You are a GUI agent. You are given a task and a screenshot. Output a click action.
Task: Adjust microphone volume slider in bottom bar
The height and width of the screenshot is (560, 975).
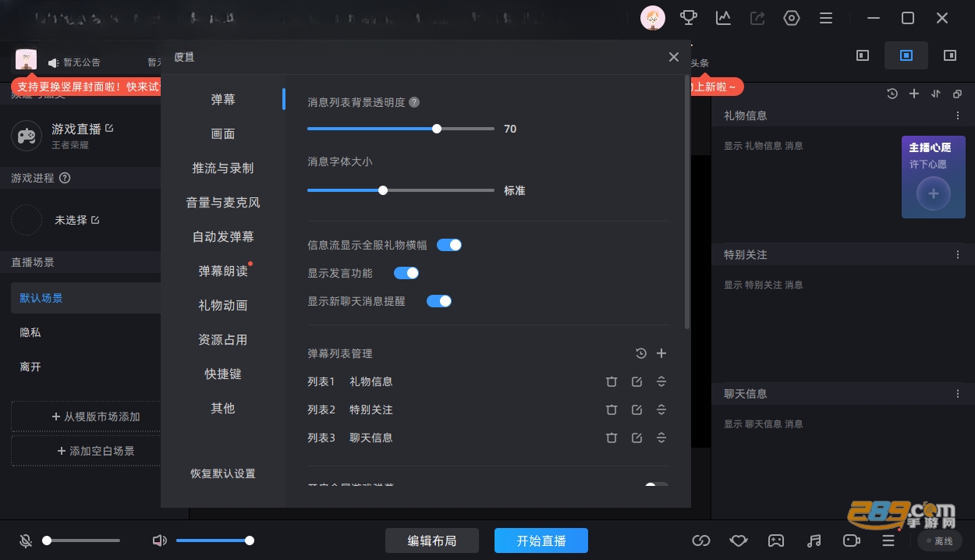[81, 541]
